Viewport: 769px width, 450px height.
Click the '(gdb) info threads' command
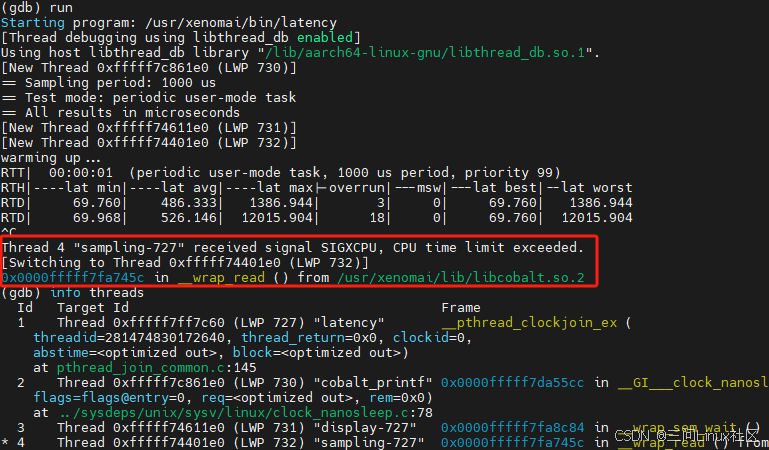point(73,293)
